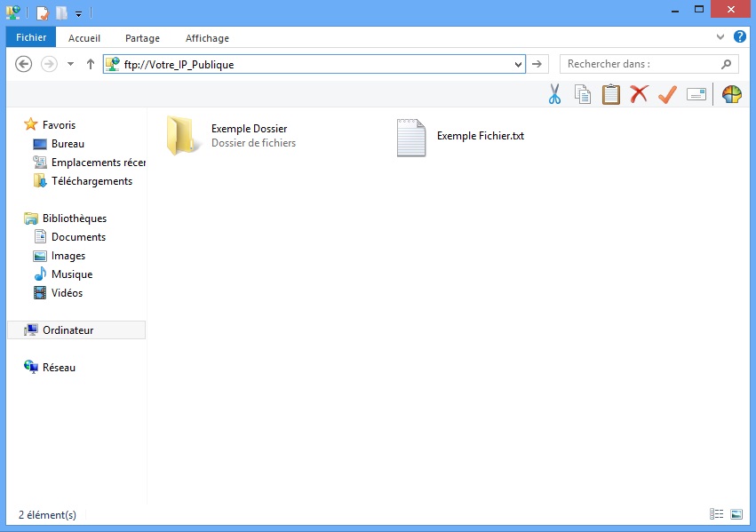756x532 pixels.
Task: Click the network location icon in the title bar
Action: [x=13, y=12]
